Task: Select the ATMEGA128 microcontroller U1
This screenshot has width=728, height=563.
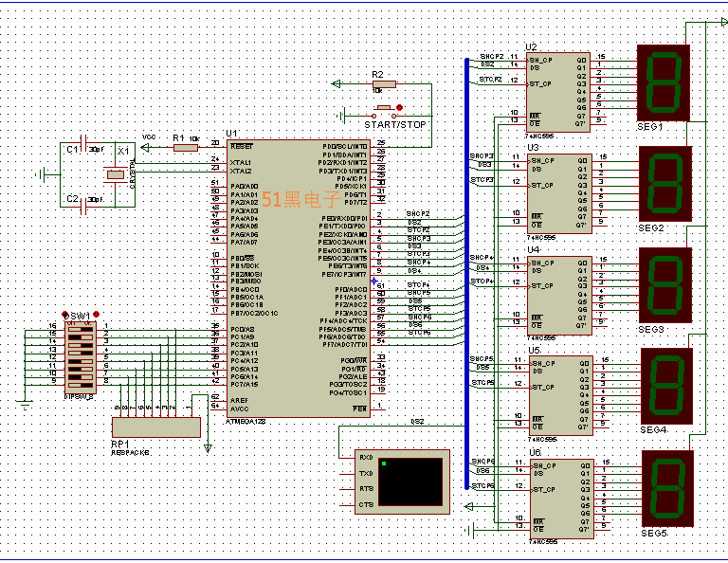Action: [x=298, y=279]
